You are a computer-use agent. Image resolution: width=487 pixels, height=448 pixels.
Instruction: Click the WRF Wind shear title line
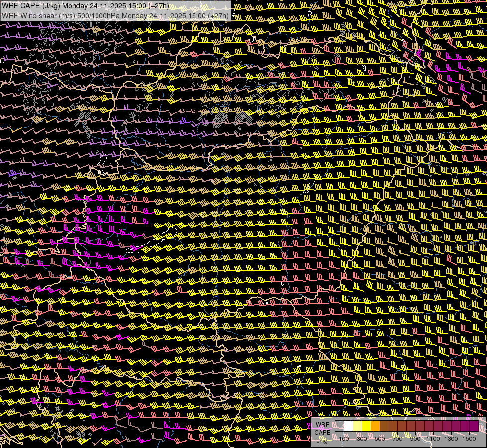click(x=115, y=16)
